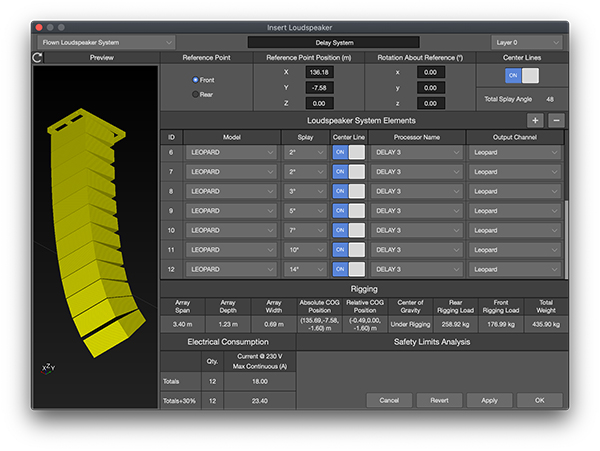The width and height of the screenshot is (600, 451).
Task: Click the Rear Rigging Load value 258.92 kg
Action: coord(455,324)
